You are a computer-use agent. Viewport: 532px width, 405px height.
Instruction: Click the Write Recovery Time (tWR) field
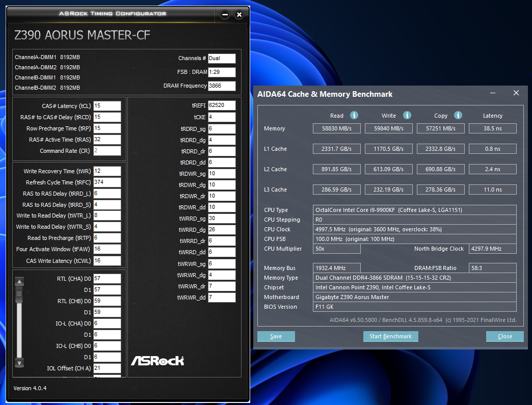(107, 171)
